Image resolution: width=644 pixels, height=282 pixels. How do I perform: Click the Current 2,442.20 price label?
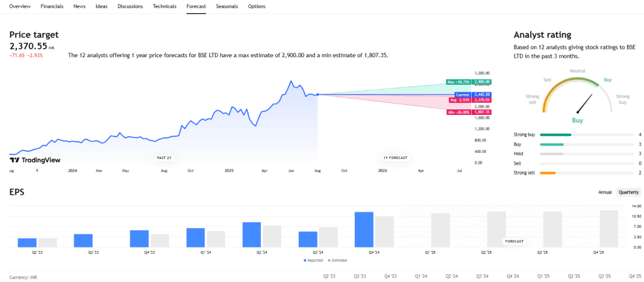tap(474, 94)
